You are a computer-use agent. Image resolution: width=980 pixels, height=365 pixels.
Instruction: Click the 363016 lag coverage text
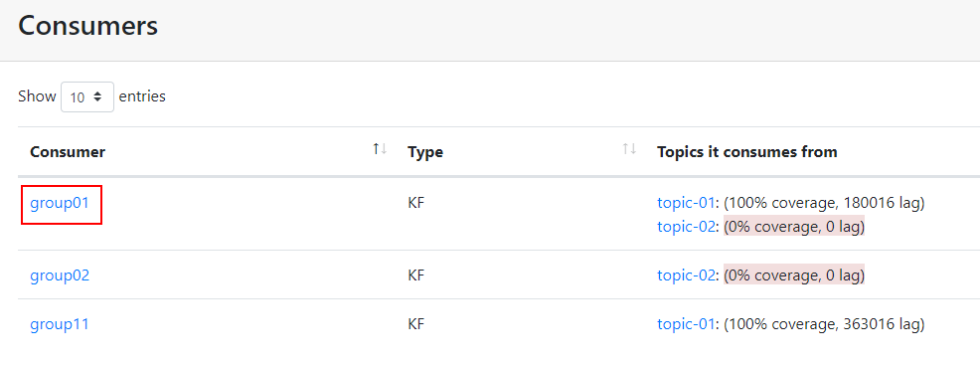pos(824,324)
